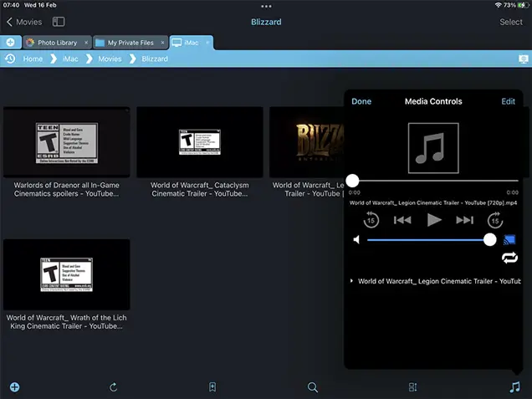This screenshot has width=532, height=399.
Task: Open Legion trailer thumbnail with Blizzard logo
Action: click(x=307, y=142)
